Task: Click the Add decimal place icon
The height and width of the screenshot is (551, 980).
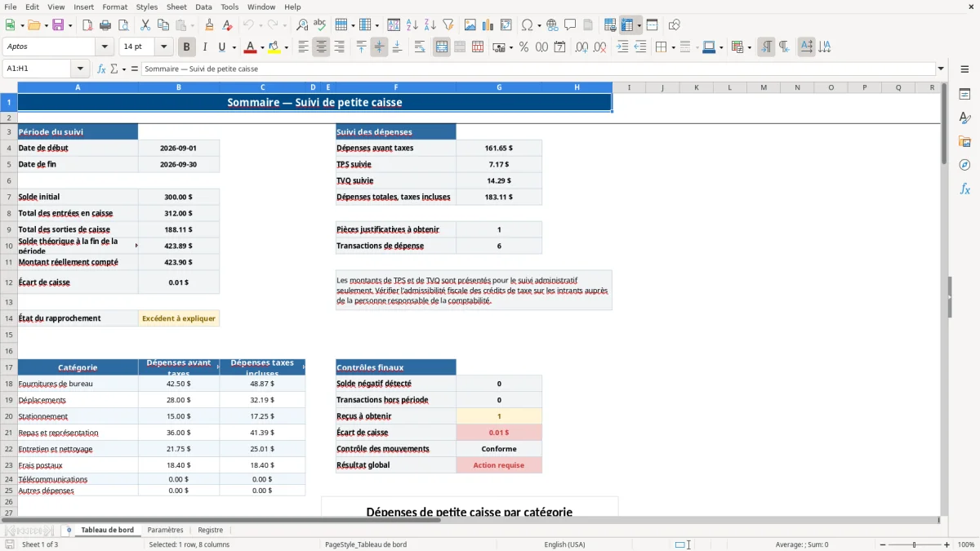Action: (582, 47)
